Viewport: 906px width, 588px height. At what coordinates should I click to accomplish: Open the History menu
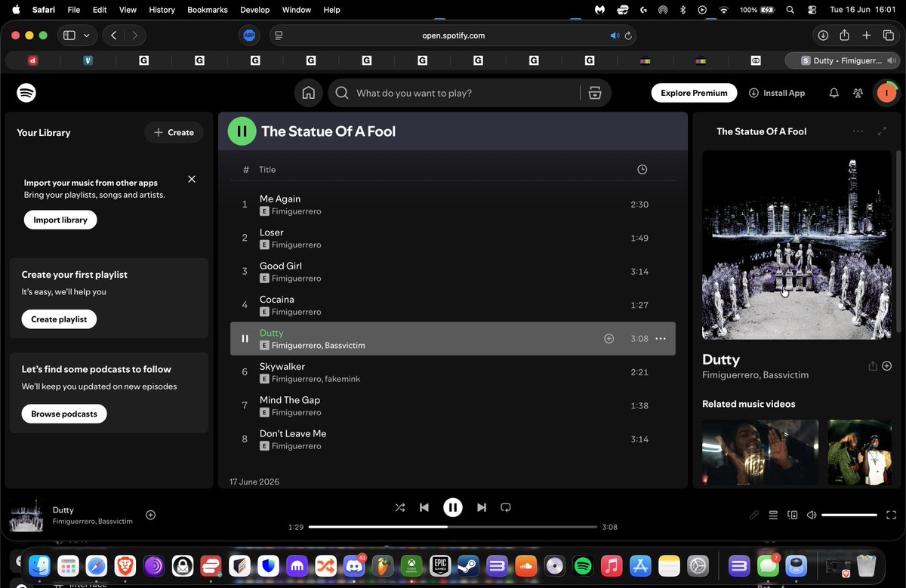(x=162, y=10)
